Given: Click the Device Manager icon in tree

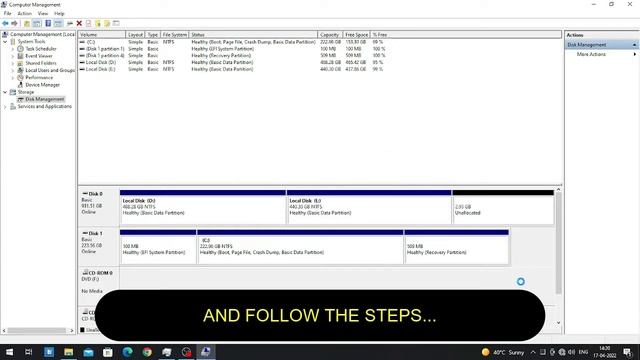Looking at the screenshot, I should click(20, 85).
